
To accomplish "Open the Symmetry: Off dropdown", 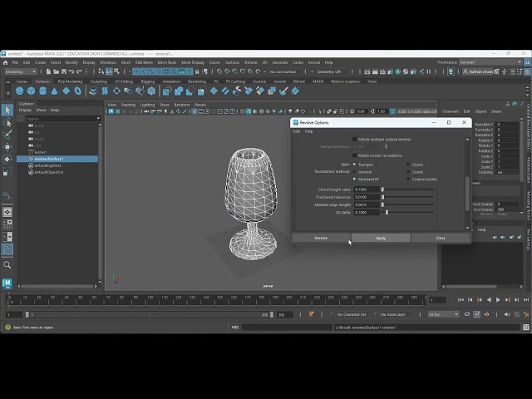I will (x=331, y=71).
